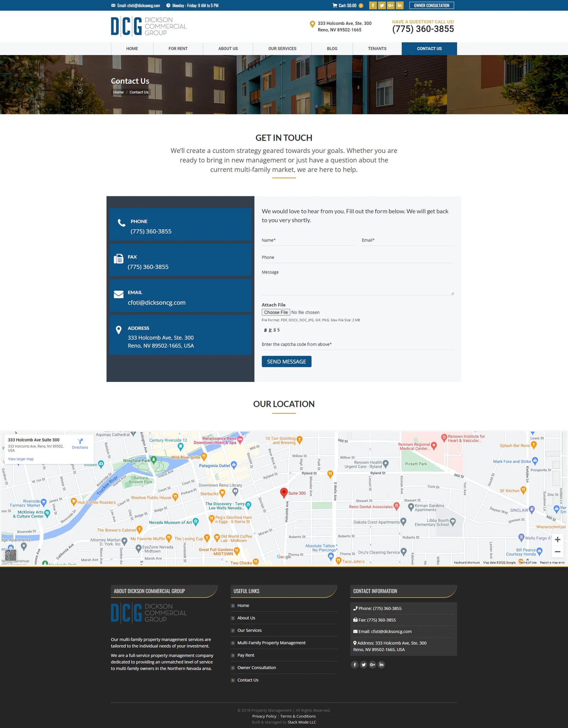
Task: Click the Twitter icon in the top bar
Action: [x=382, y=5]
